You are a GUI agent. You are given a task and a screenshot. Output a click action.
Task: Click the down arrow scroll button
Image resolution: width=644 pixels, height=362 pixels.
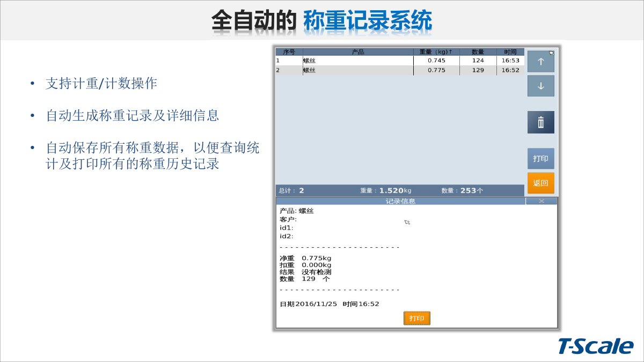click(540, 86)
